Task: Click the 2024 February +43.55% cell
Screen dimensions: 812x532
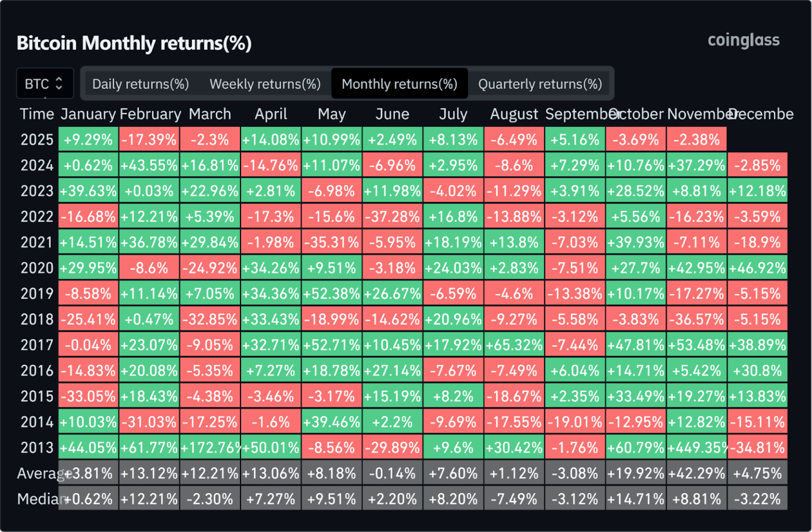Action: [x=149, y=166]
